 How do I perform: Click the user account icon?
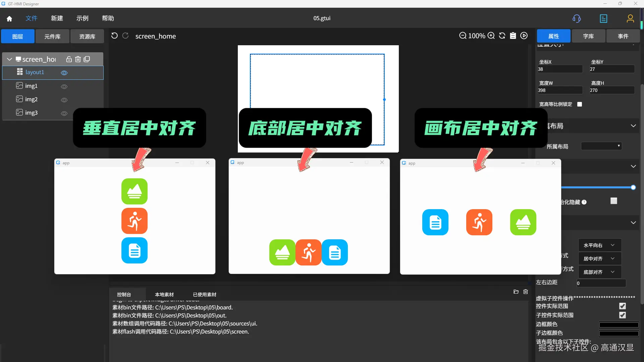pyautogui.click(x=630, y=19)
